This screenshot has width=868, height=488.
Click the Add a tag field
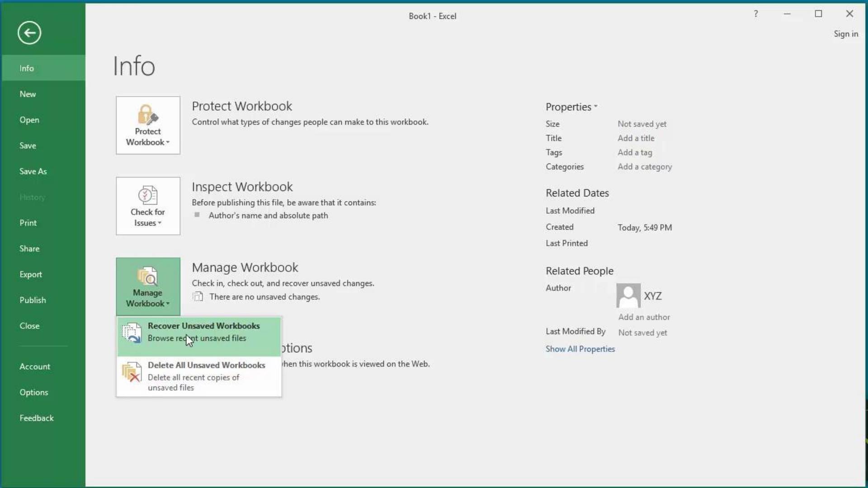pyautogui.click(x=635, y=152)
